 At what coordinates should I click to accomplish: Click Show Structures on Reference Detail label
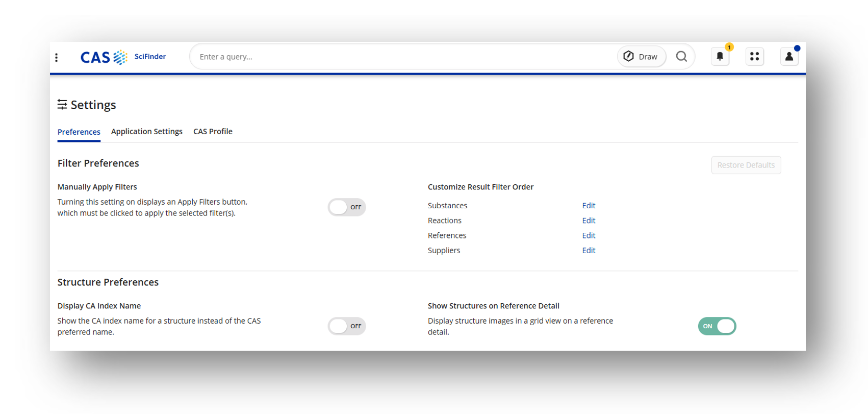[x=494, y=306]
